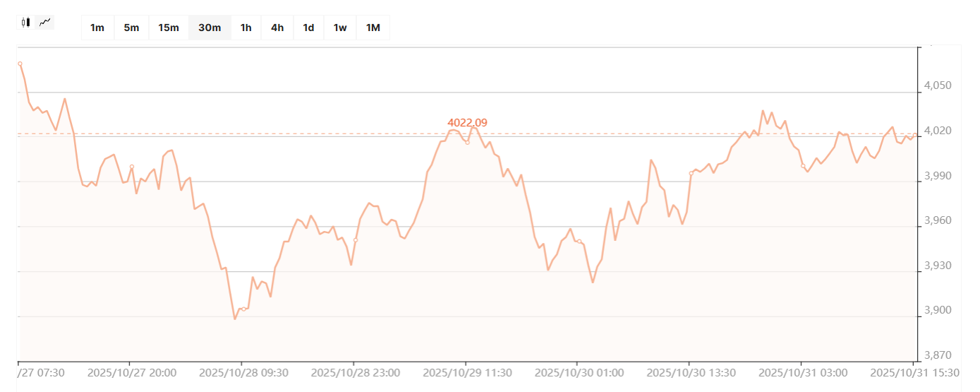Open the monthly 1M timeframe
This screenshot has width=980, height=392.
point(373,28)
